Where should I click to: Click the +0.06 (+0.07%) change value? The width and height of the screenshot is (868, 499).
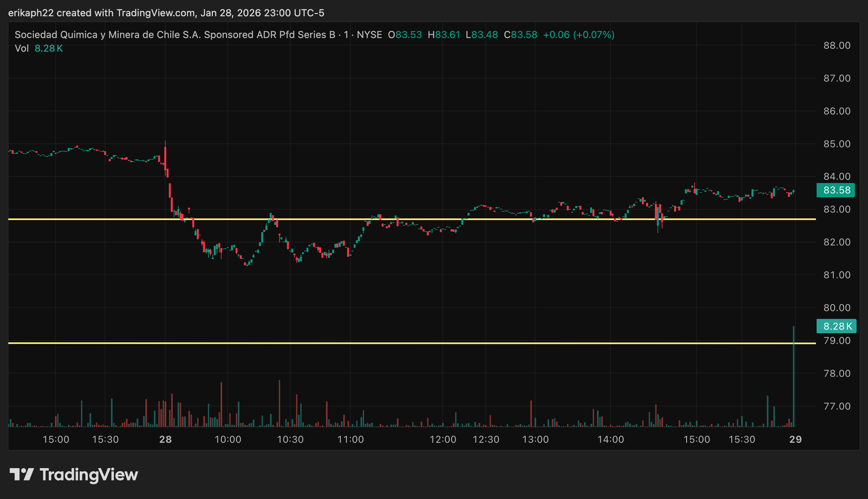coord(578,34)
